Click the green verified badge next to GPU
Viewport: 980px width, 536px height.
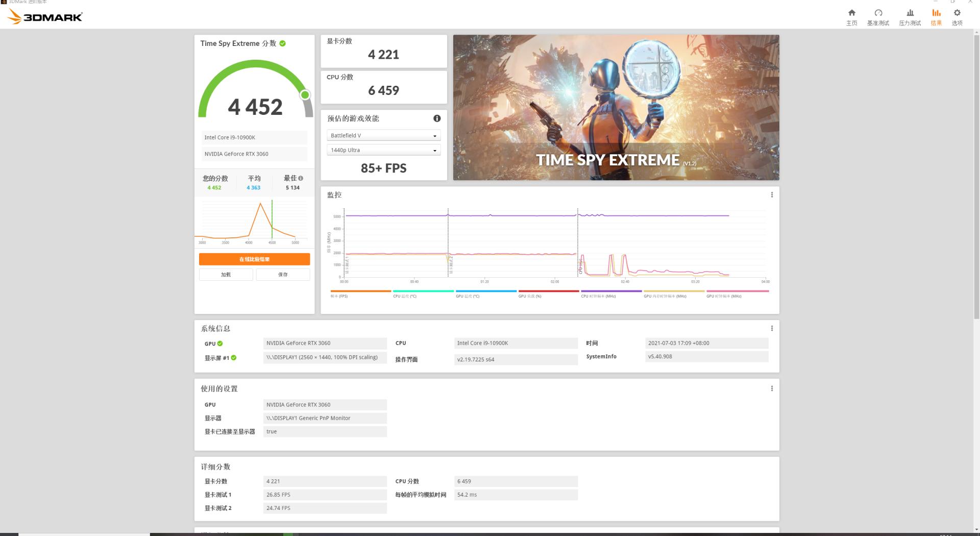(x=220, y=344)
